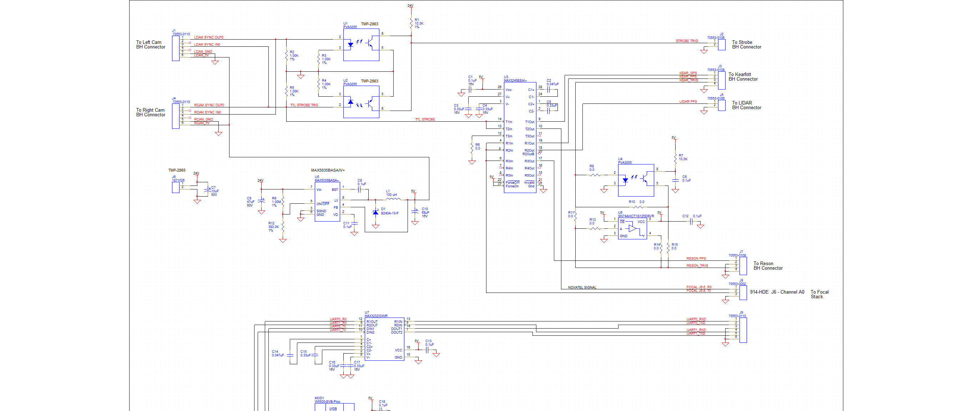Select the J5 LIDAR connector symbol
This screenshot has width=980, height=411.
(721, 105)
